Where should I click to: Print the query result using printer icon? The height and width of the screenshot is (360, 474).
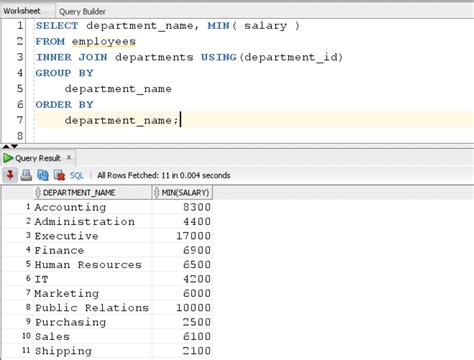tap(26, 175)
